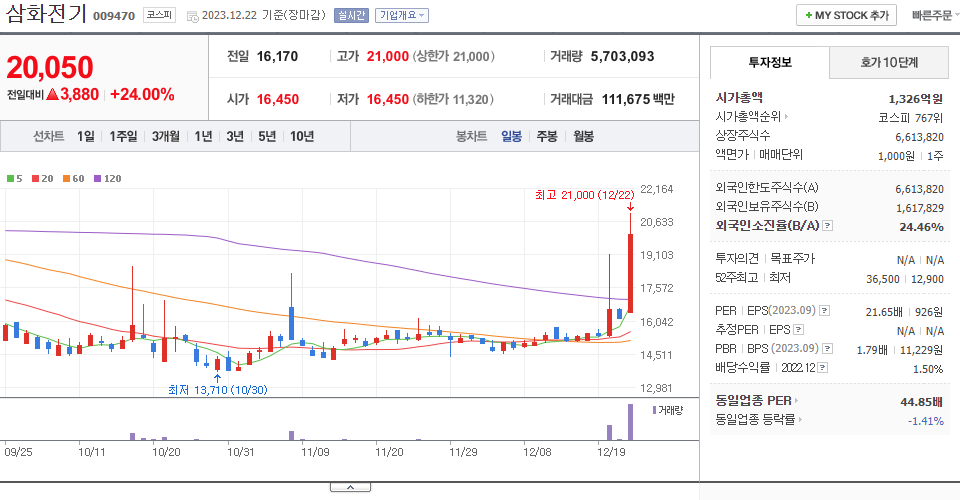Click the PBR BPS help question mark icon

coord(828,349)
